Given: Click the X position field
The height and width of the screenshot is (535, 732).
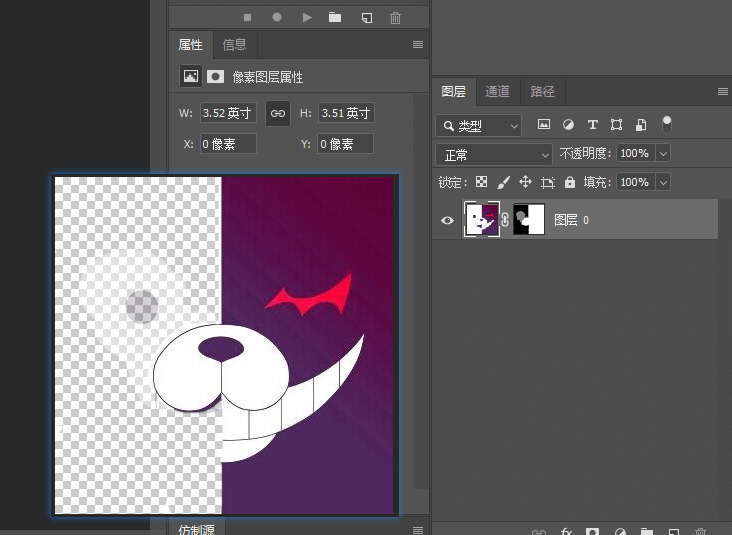Looking at the screenshot, I should coord(228,144).
